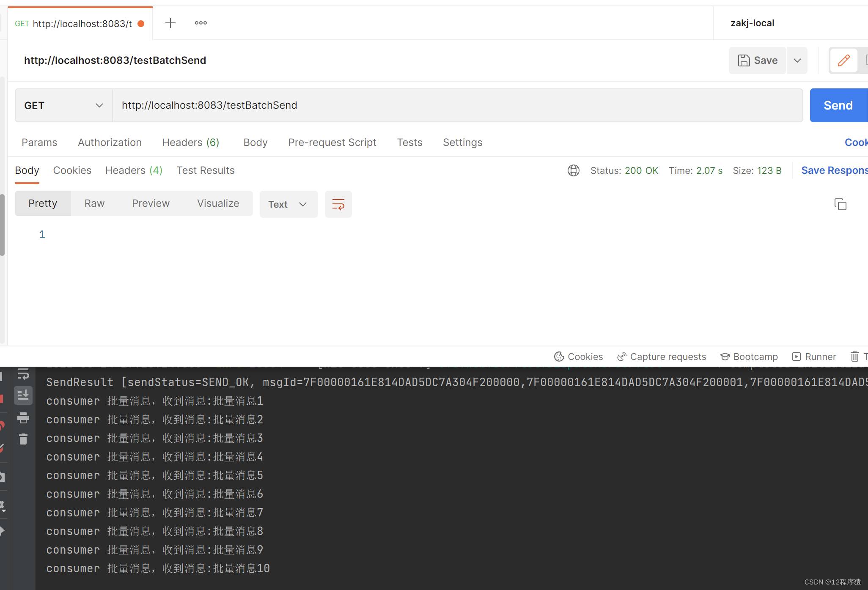Click the orange pencil edit icon
The height and width of the screenshot is (590, 868).
843,60
